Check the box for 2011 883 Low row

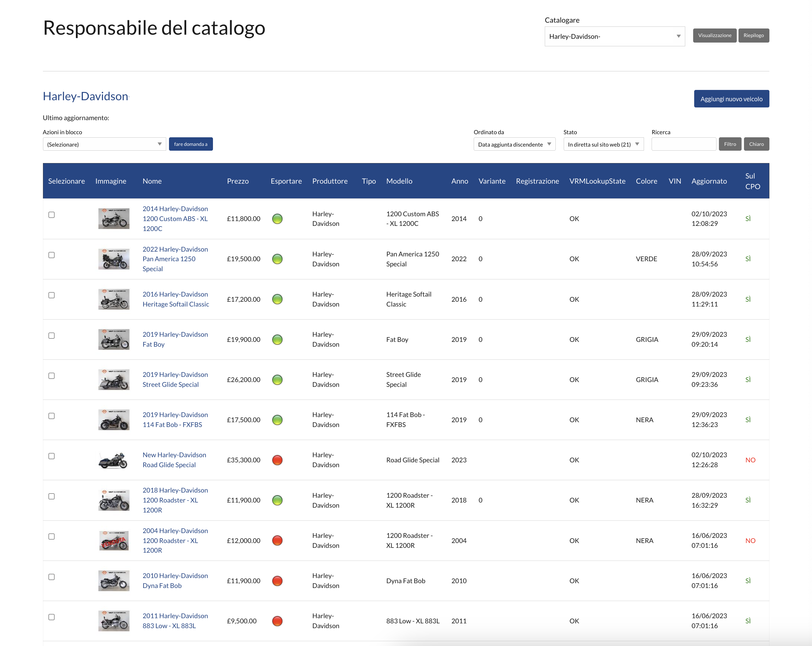point(52,616)
